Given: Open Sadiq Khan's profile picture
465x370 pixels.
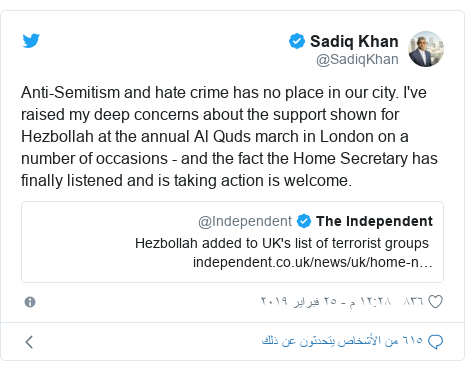Looking at the screenshot, I should click(x=426, y=49).
